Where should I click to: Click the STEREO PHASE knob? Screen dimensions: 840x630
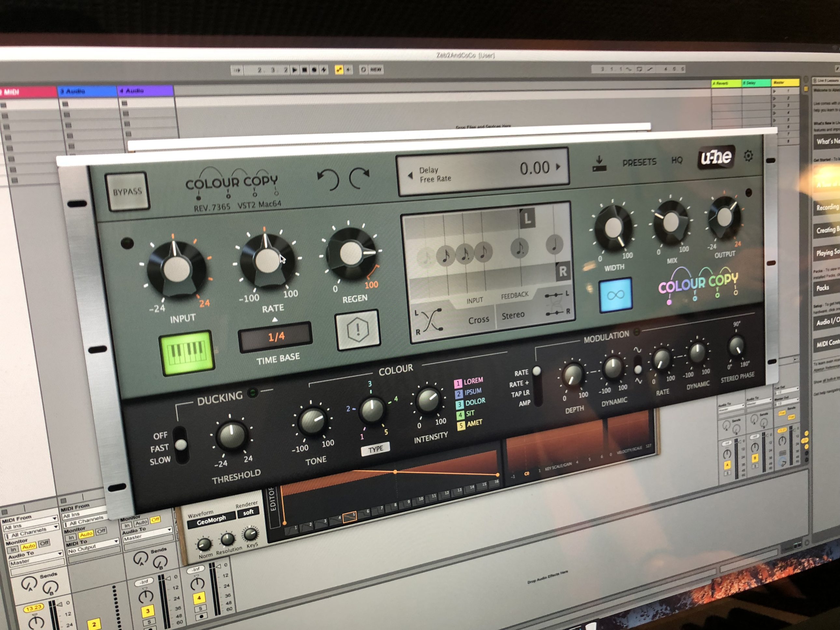point(736,346)
